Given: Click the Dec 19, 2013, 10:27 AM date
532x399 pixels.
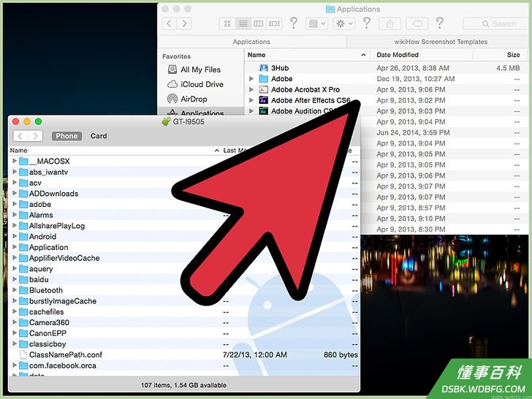Looking at the screenshot, I should click(416, 79).
